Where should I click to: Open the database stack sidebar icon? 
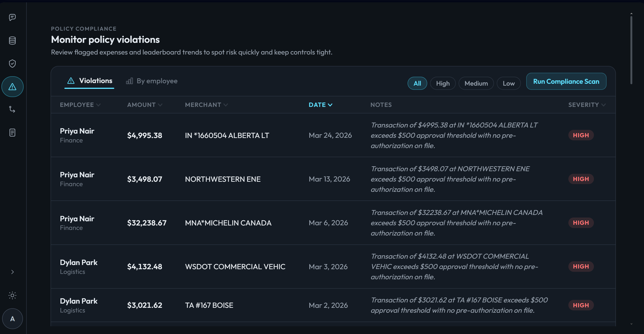(x=12, y=40)
